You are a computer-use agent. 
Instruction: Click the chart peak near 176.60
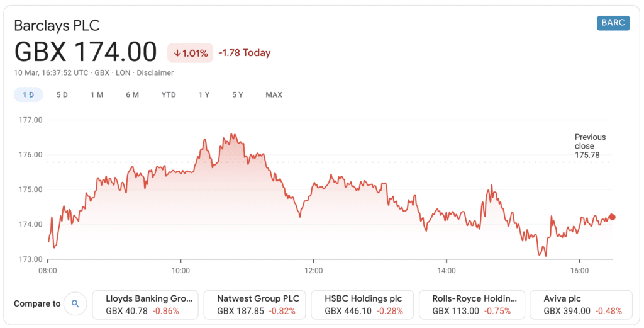tap(232, 134)
